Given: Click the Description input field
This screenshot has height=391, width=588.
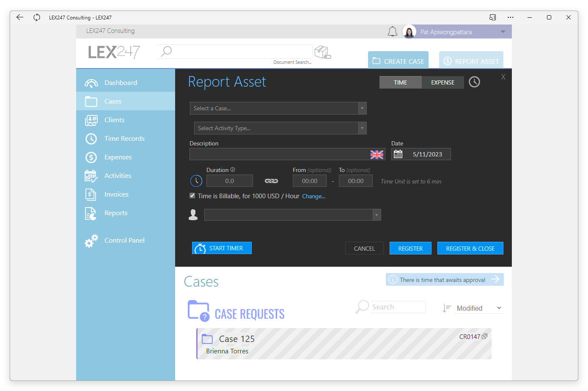Looking at the screenshot, I should click(x=280, y=154).
